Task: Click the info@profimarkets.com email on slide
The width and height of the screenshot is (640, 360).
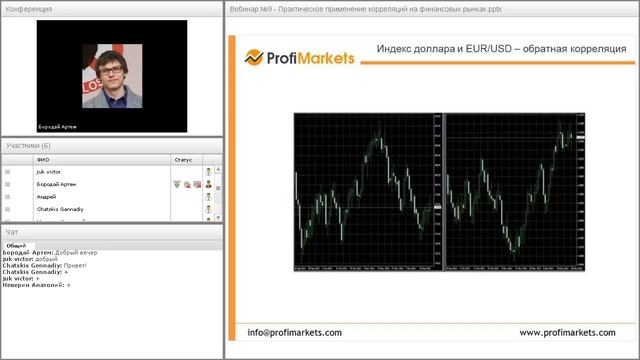Action: click(294, 333)
